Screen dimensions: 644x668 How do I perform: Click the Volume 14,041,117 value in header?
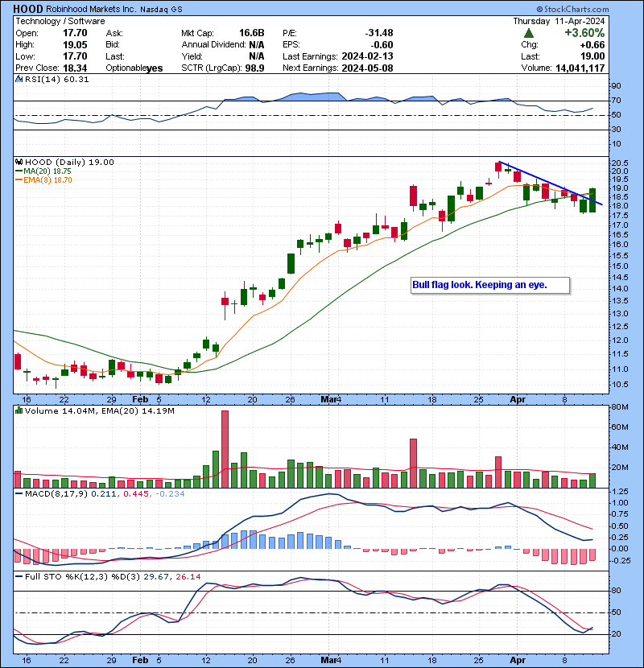coord(580,68)
